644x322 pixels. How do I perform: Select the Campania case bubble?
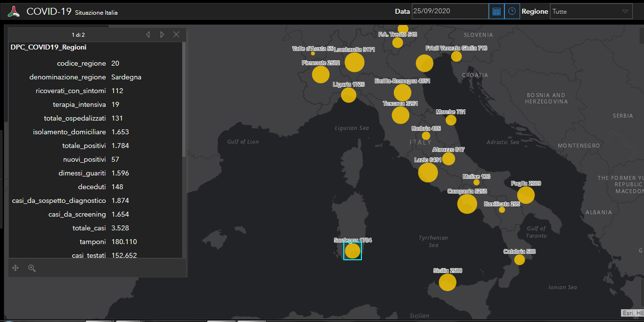tap(467, 204)
